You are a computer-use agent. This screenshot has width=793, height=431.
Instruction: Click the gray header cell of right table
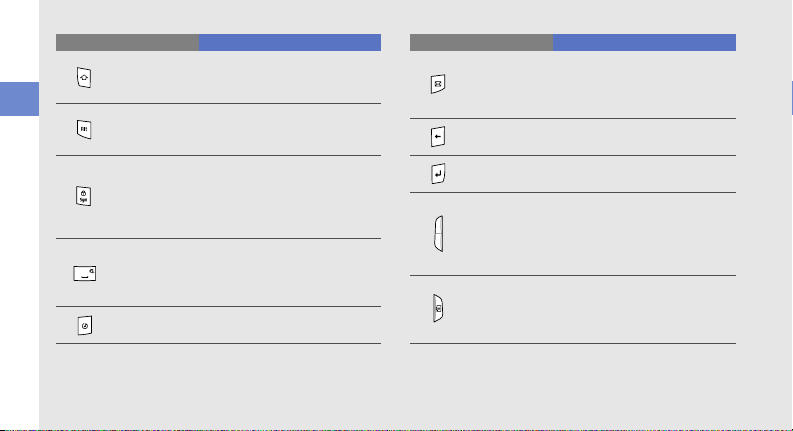point(481,42)
